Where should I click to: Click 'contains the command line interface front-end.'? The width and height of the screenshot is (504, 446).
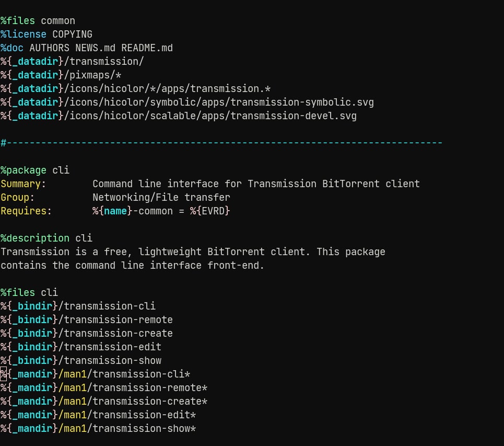(133, 266)
